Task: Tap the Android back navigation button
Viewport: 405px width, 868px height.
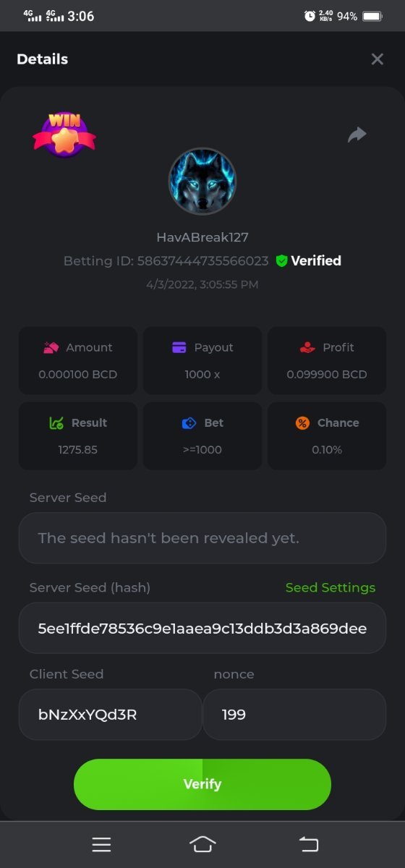Action: pyautogui.click(x=309, y=844)
